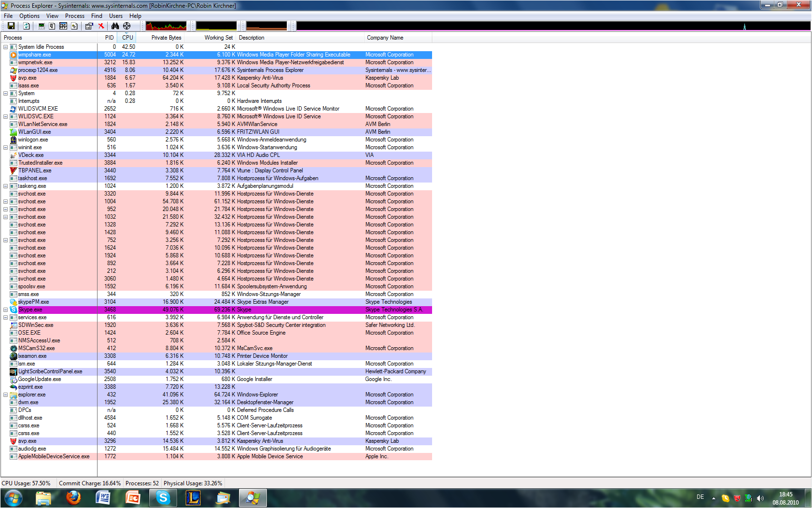Sort by the Working Set column header

pyautogui.click(x=210, y=38)
